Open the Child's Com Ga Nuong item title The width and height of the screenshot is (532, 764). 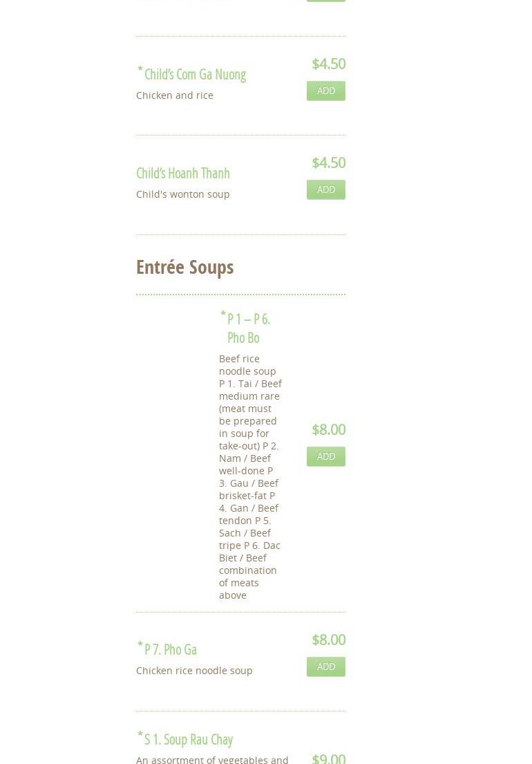coord(195,75)
